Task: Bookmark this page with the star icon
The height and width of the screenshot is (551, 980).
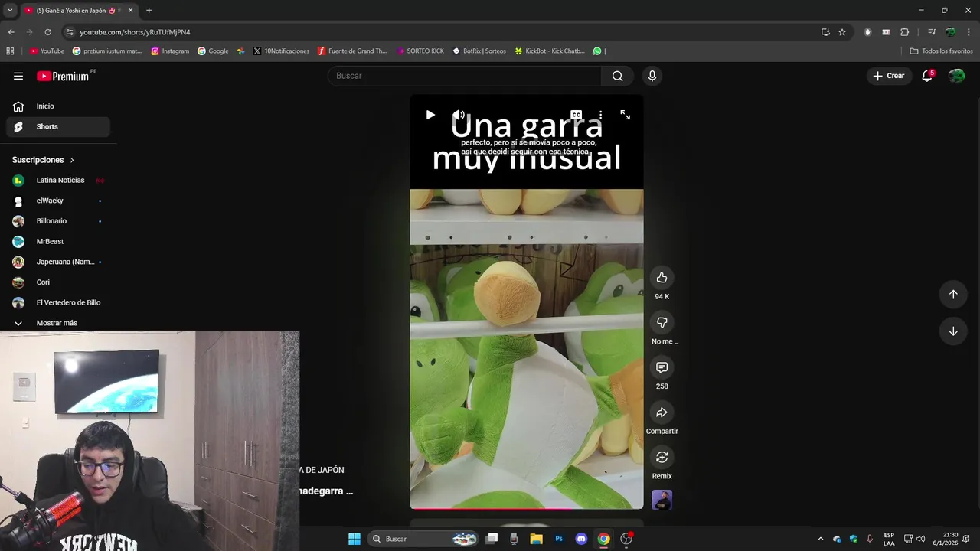Action: pyautogui.click(x=842, y=32)
